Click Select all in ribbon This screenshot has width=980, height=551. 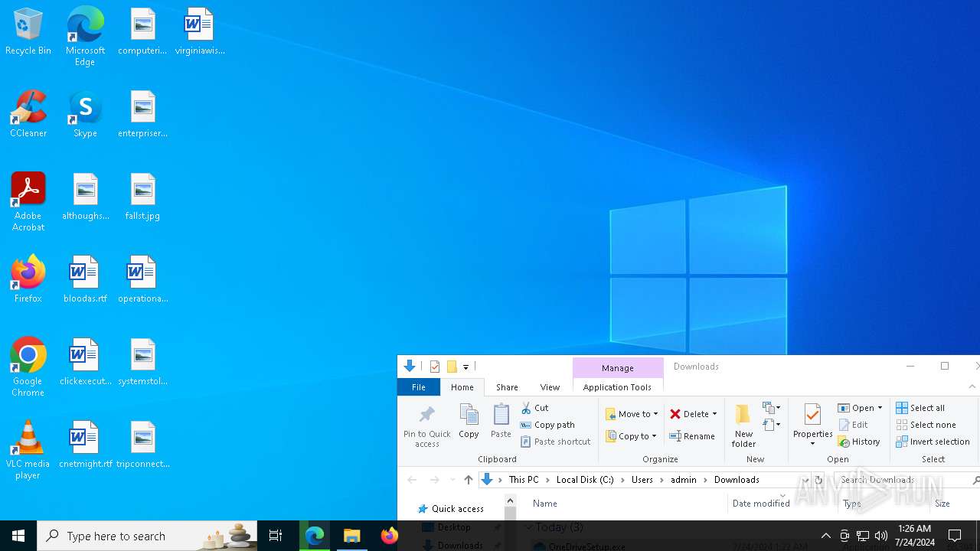tap(920, 408)
